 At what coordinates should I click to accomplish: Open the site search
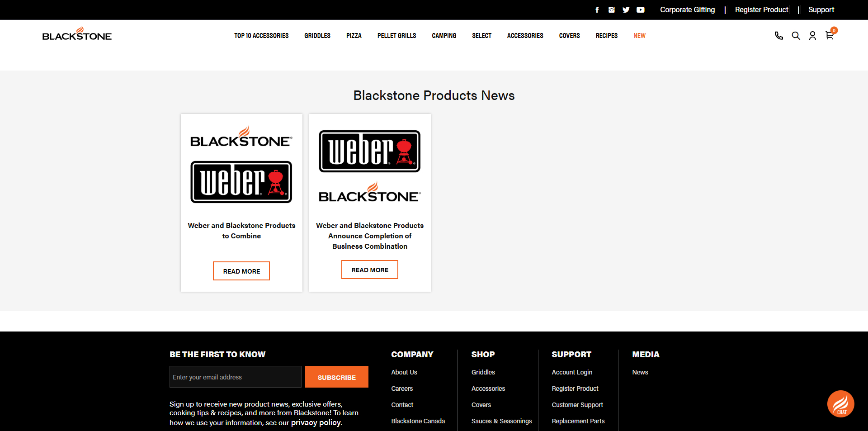tap(796, 35)
